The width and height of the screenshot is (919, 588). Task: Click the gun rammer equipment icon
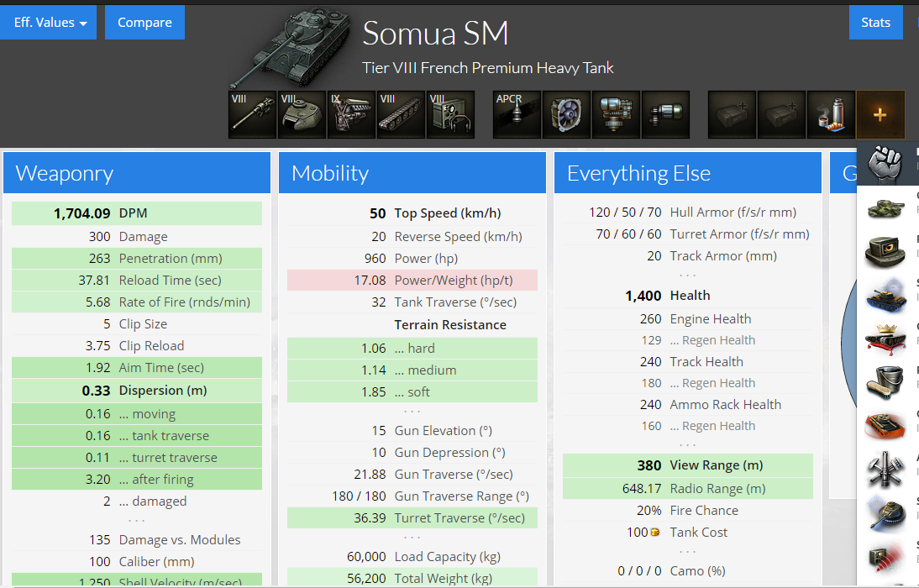tap(665, 114)
